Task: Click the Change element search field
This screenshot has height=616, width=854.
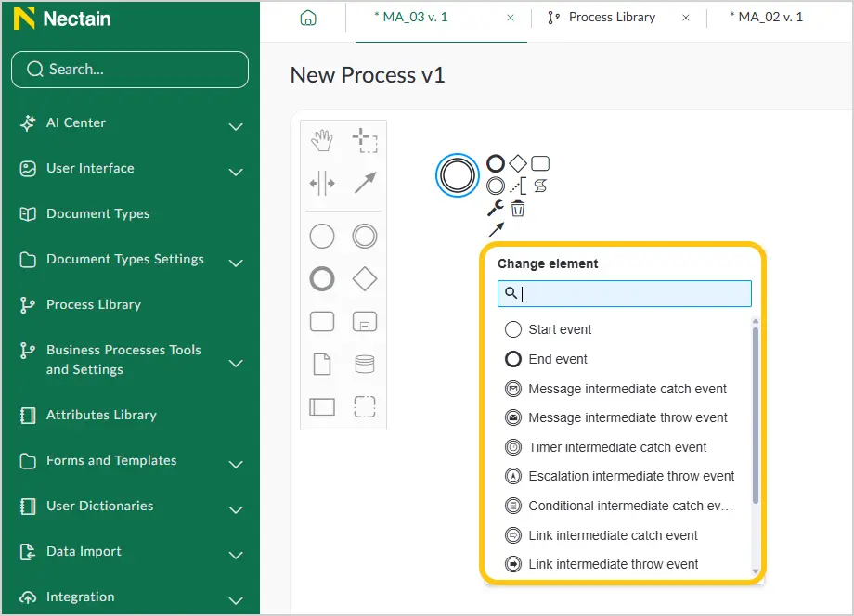Action: (x=624, y=294)
